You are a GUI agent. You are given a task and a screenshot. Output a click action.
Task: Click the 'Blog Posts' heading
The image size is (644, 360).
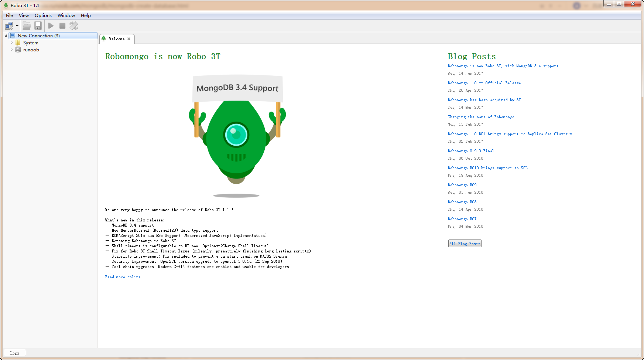click(472, 57)
